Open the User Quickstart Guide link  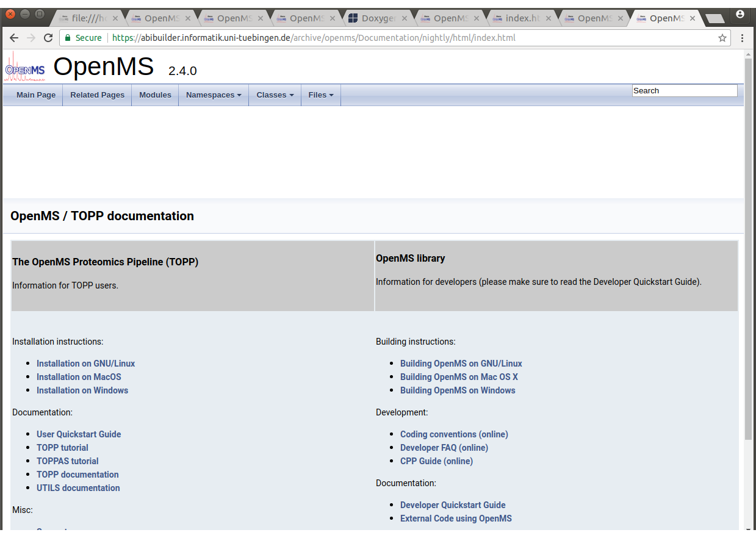(x=79, y=434)
